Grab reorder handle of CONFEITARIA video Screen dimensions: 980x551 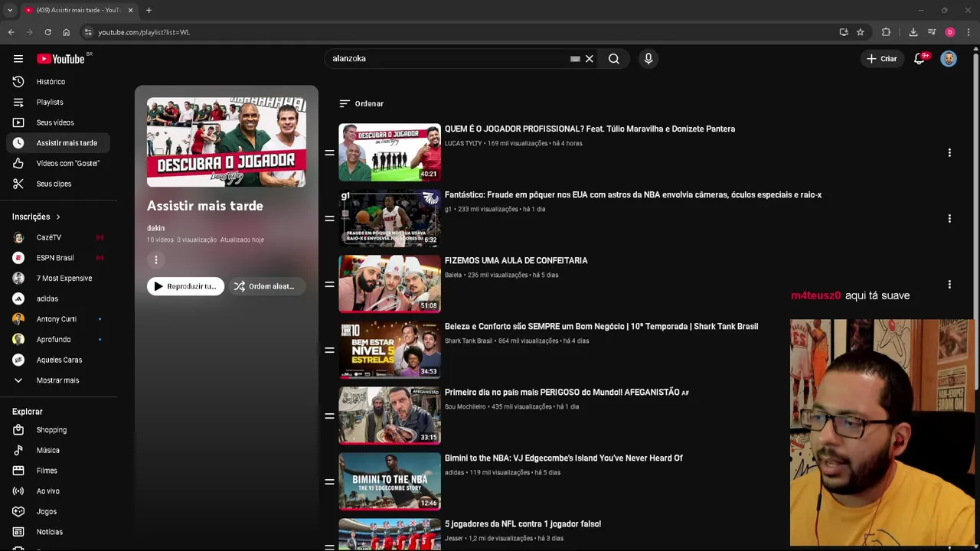pyautogui.click(x=329, y=285)
